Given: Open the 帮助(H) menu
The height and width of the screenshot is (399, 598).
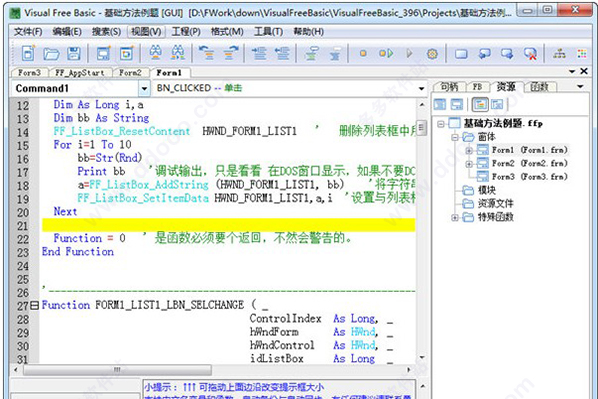Looking at the screenshot, I should [308, 32].
